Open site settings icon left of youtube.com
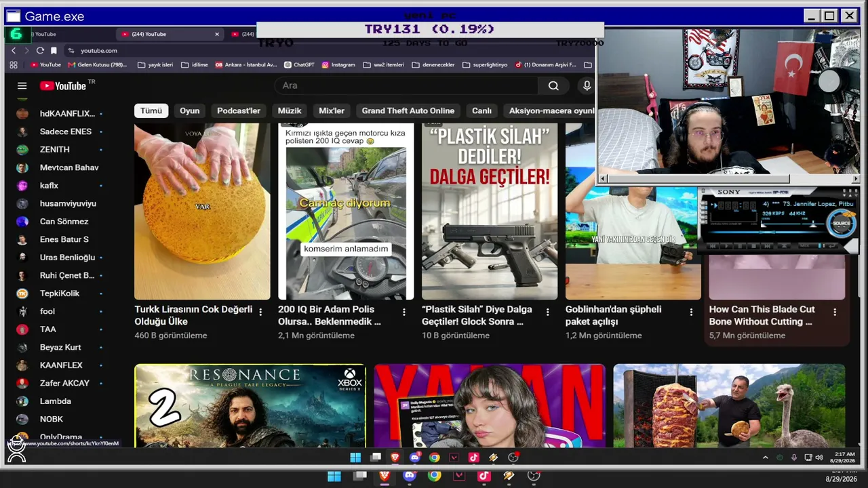The image size is (868, 488). pyautogui.click(x=71, y=51)
